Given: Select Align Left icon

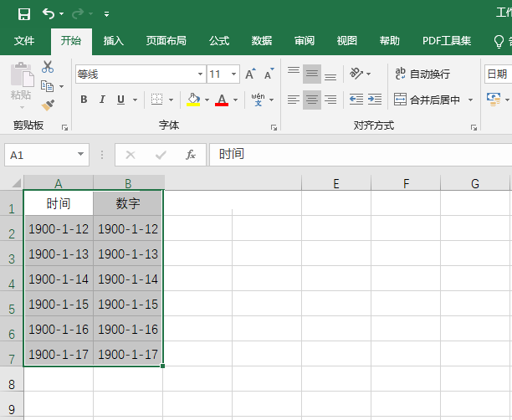Looking at the screenshot, I should click(x=294, y=100).
